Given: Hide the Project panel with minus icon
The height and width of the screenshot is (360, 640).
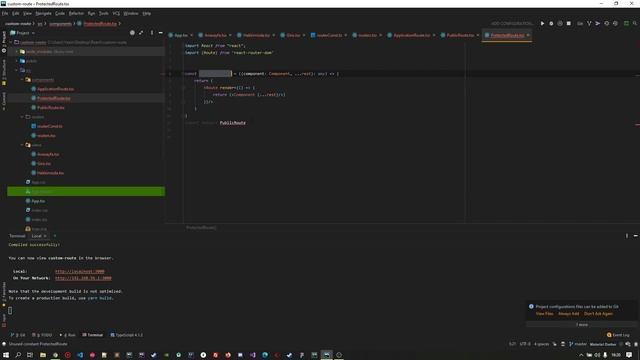Looking at the screenshot, I should pyautogui.click(x=160, y=33).
